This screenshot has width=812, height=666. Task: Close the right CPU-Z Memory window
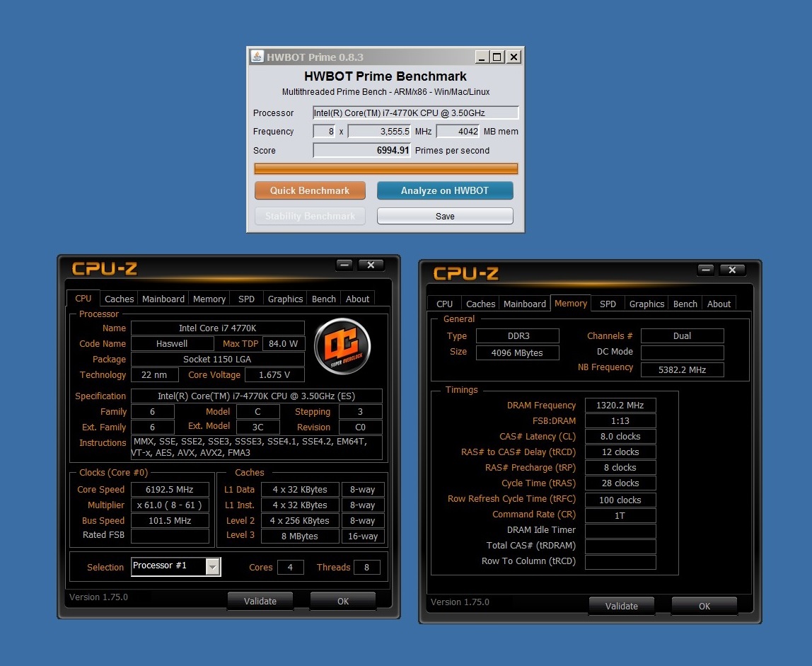[732, 270]
